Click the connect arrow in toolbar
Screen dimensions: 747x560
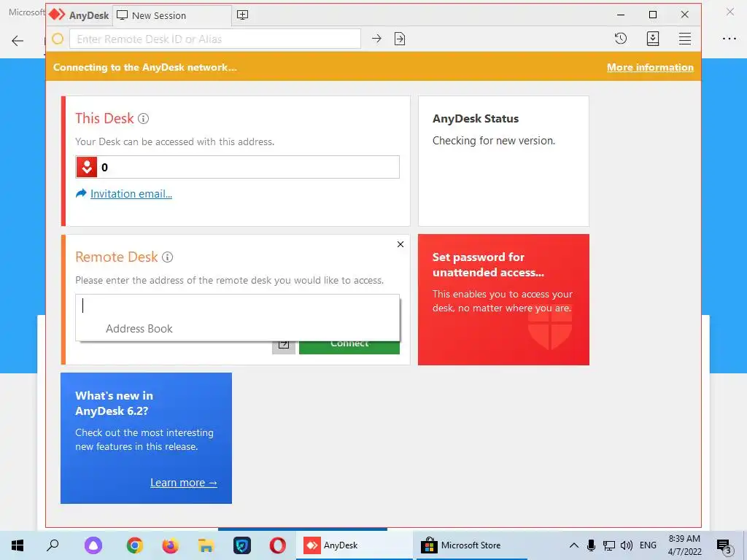[x=376, y=39]
